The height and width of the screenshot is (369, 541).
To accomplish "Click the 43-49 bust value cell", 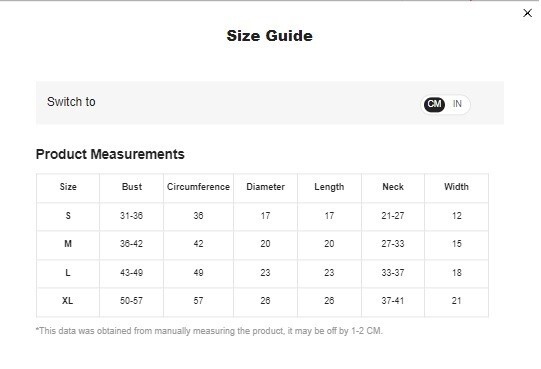I will [x=131, y=273].
